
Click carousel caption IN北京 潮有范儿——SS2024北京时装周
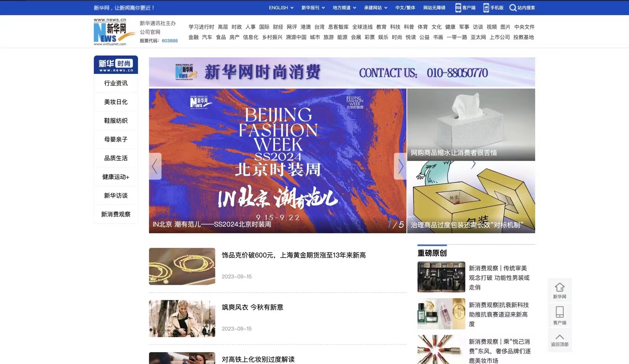(x=212, y=224)
